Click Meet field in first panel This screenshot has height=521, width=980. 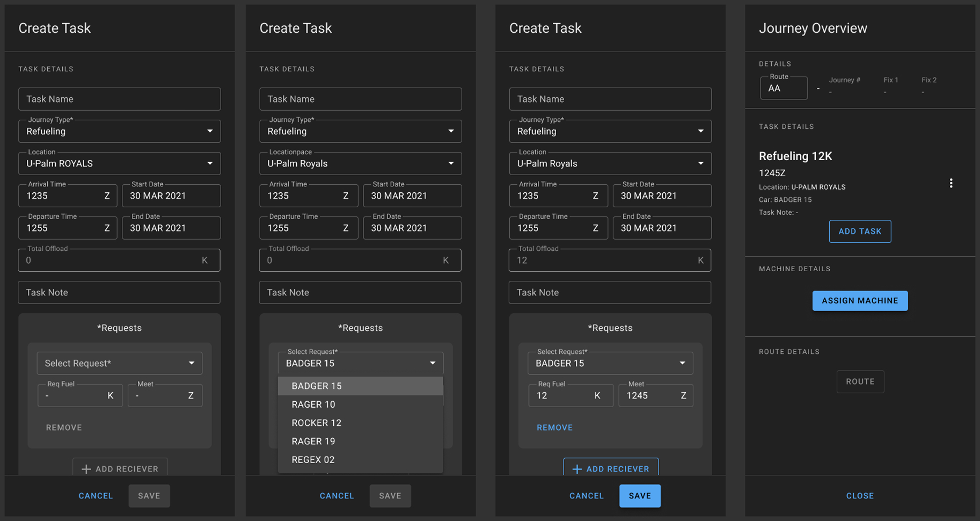[x=165, y=395]
